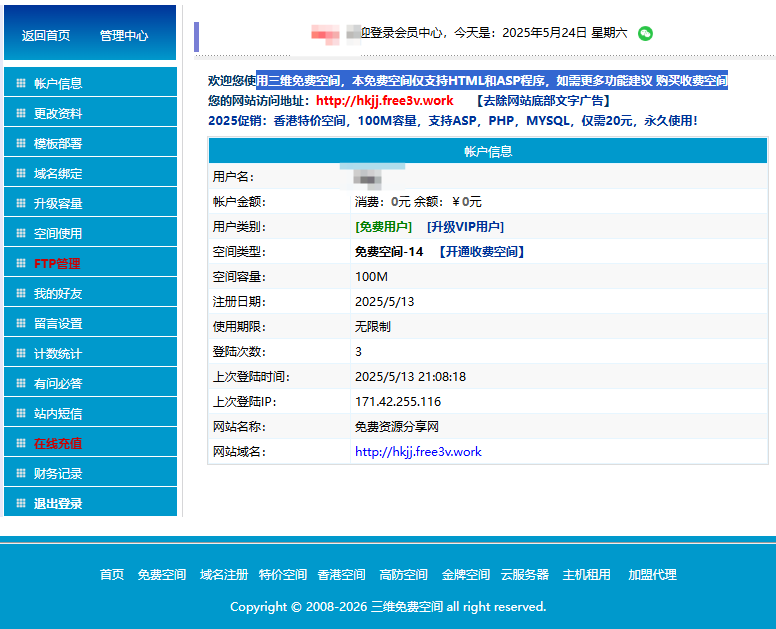Select 升级容量 from sidebar
776x629 pixels.
point(58,204)
